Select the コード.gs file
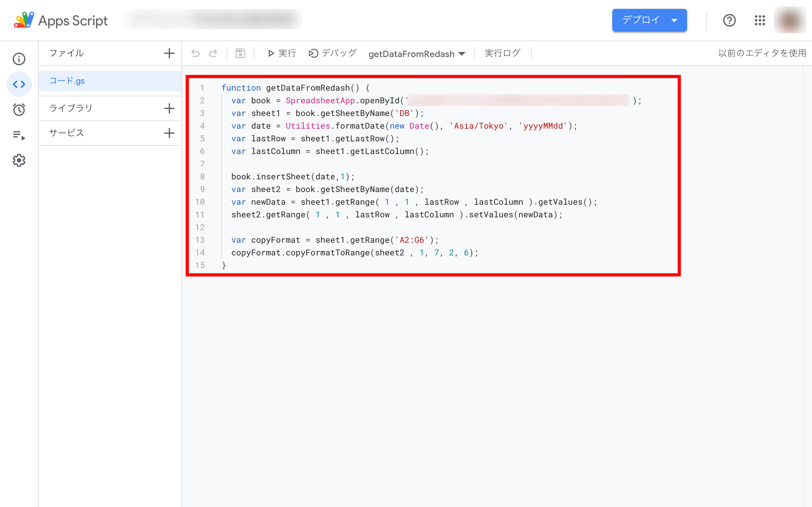This screenshot has height=507, width=812. [67, 81]
